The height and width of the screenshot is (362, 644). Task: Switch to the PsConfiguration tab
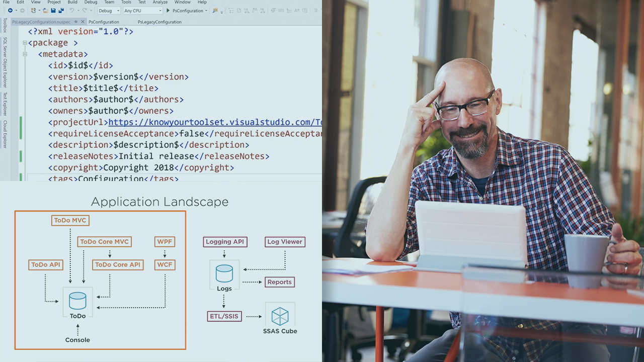(104, 22)
